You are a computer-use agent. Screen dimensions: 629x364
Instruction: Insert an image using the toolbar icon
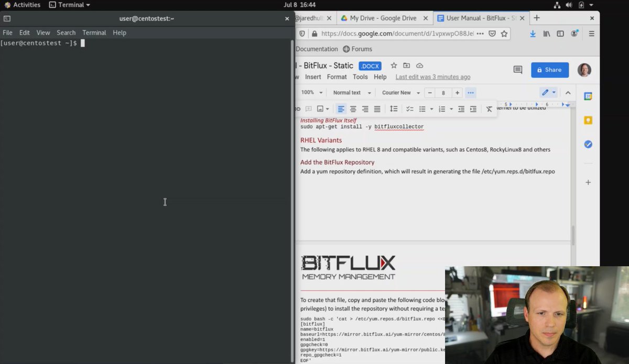(320, 108)
